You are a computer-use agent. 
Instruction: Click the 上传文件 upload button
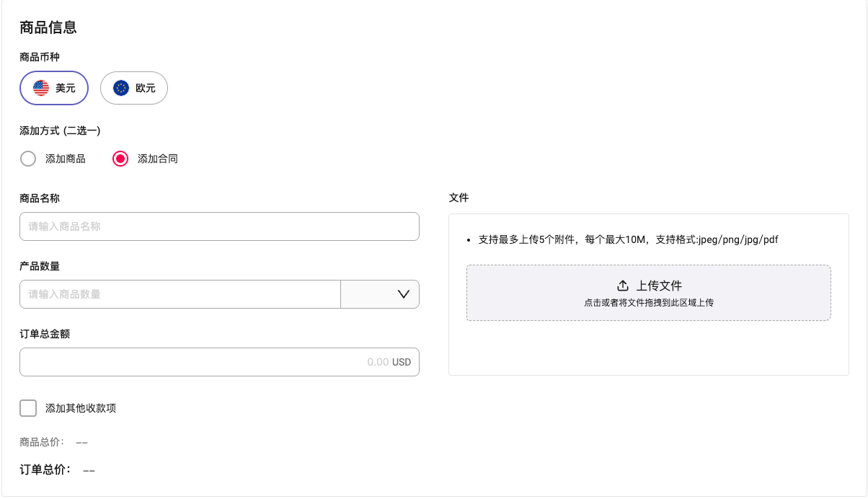click(x=648, y=285)
